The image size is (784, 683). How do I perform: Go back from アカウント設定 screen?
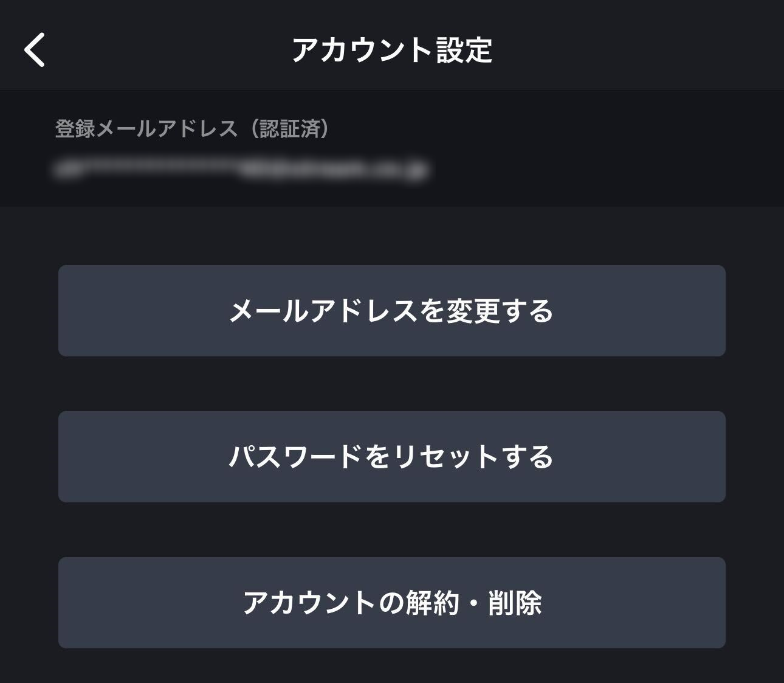click(x=35, y=50)
